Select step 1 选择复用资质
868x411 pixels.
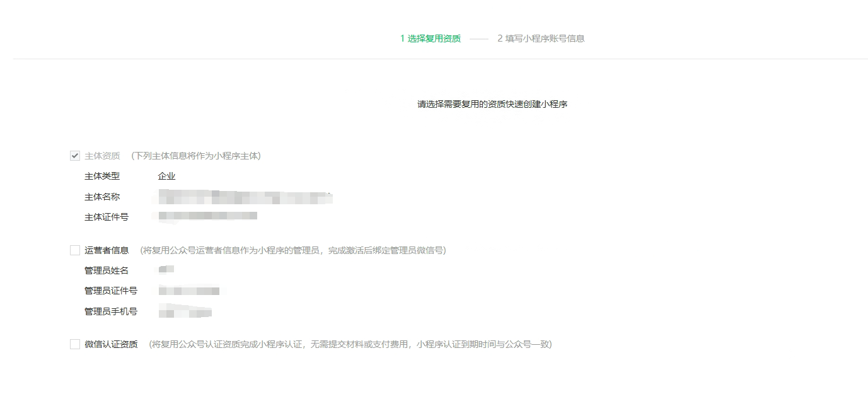pyautogui.click(x=431, y=38)
